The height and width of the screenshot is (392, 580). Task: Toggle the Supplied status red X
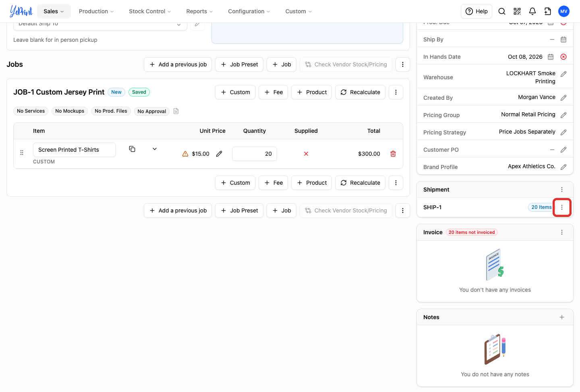(x=306, y=154)
